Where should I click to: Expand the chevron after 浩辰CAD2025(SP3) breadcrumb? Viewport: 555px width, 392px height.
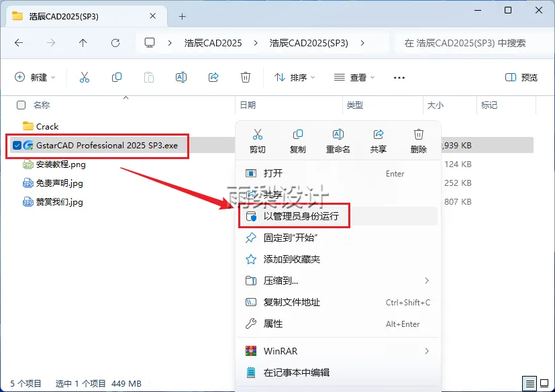[x=362, y=43]
